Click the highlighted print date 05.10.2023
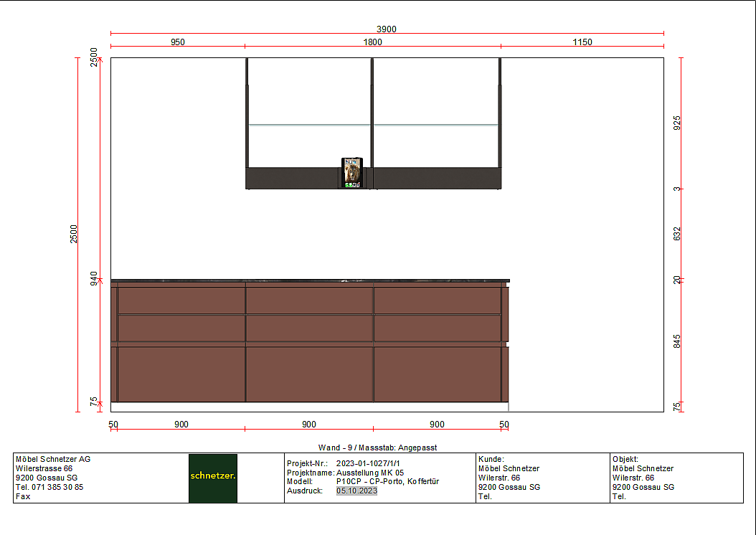The height and width of the screenshot is (535, 756). 356,491
